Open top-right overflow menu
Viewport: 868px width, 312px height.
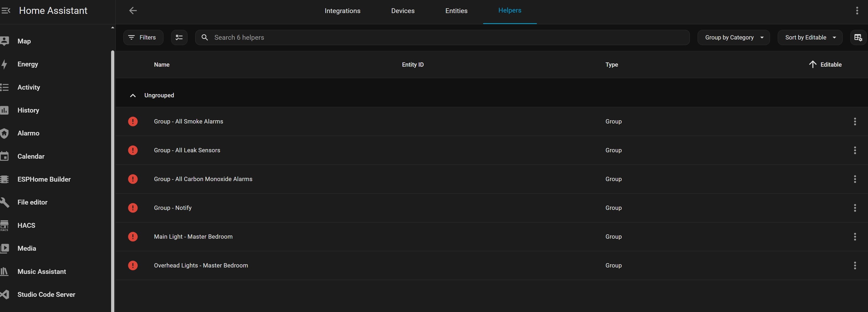tap(857, 11)
